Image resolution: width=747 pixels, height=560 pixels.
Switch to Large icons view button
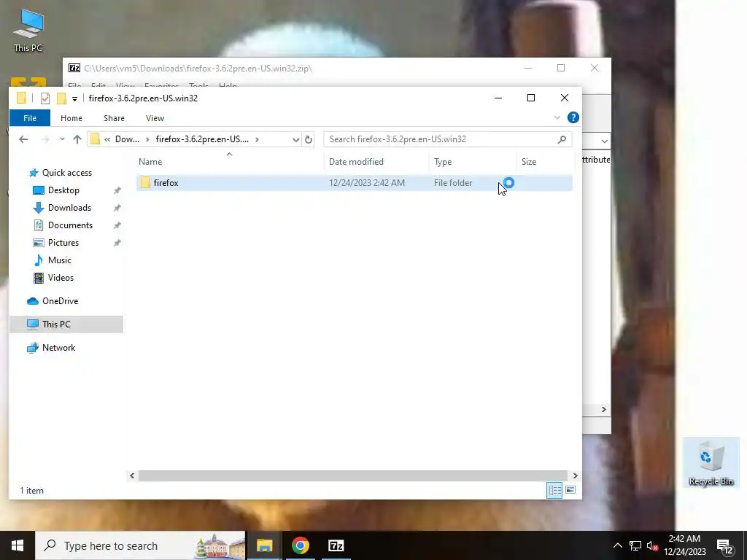(570, 490)
